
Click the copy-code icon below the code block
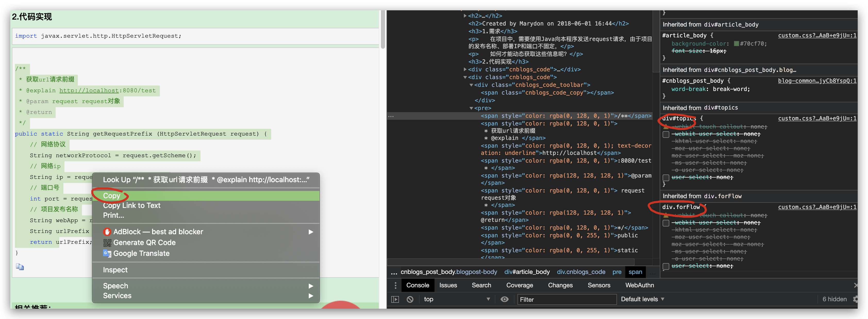tap(20, 267)
